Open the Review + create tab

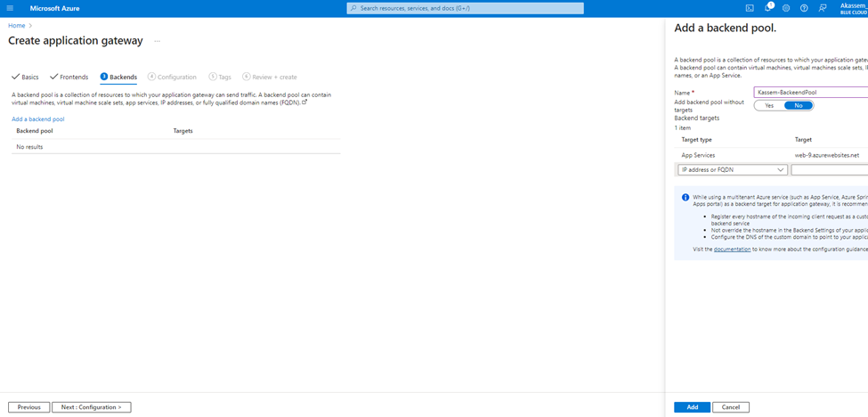click(x=270, y=77)
